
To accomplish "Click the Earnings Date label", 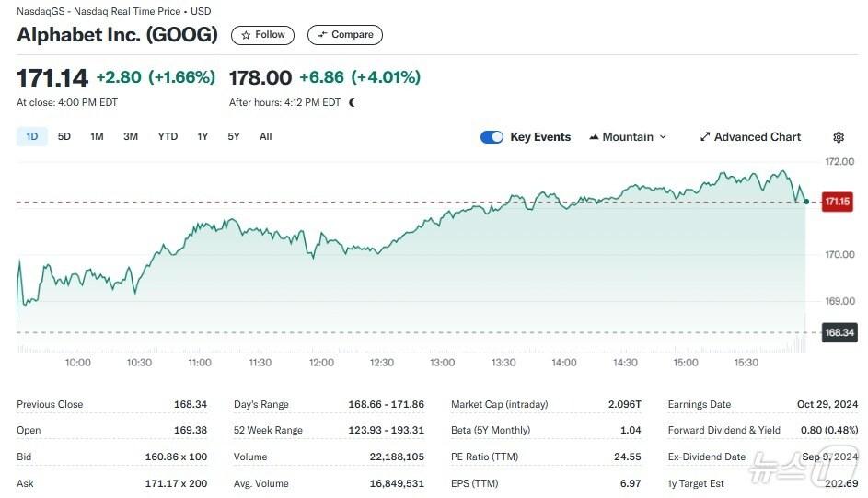I will (x=700, y=404).
